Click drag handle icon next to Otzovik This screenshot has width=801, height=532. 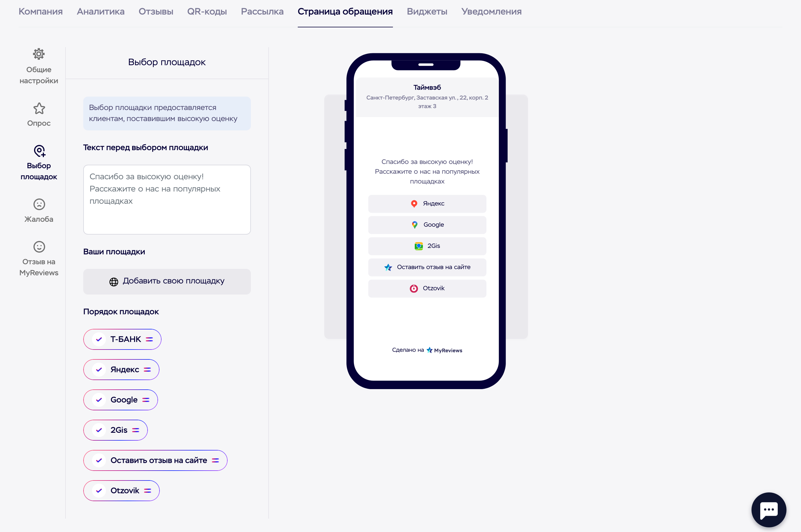click(x=148, y=491)
